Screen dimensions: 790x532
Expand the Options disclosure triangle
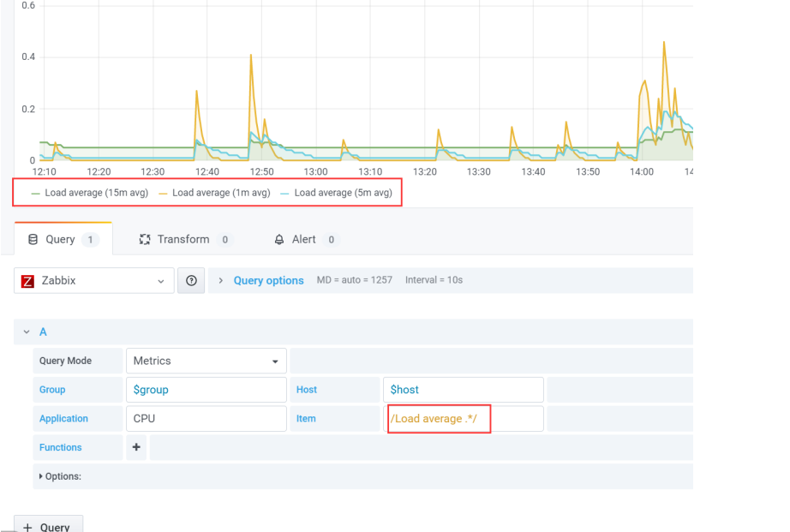coord(41,476)
